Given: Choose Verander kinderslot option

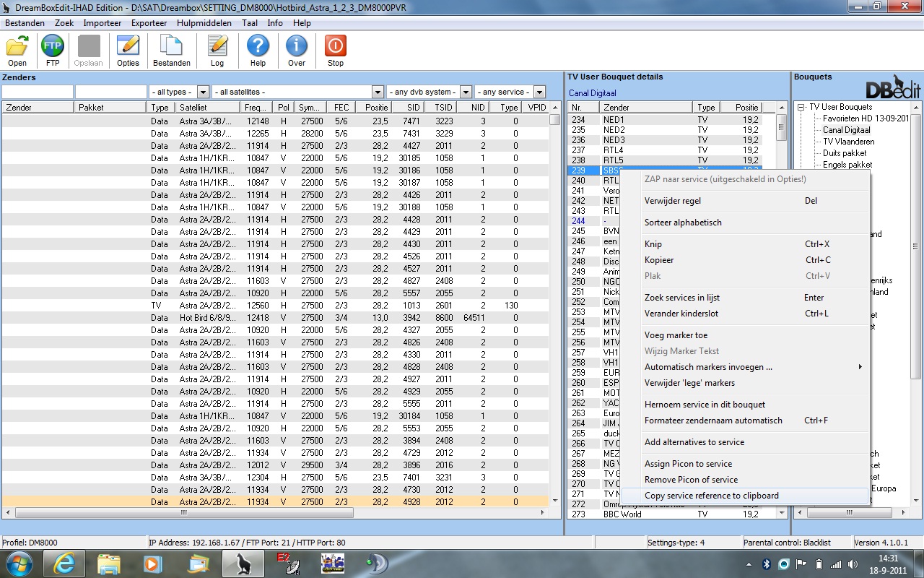Looking at the screenshot, I should tap(746, 314).
